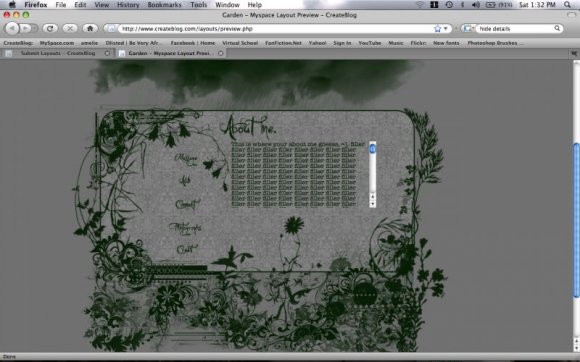
Task: Click the Forward arrow button
Action: point(26,28)
